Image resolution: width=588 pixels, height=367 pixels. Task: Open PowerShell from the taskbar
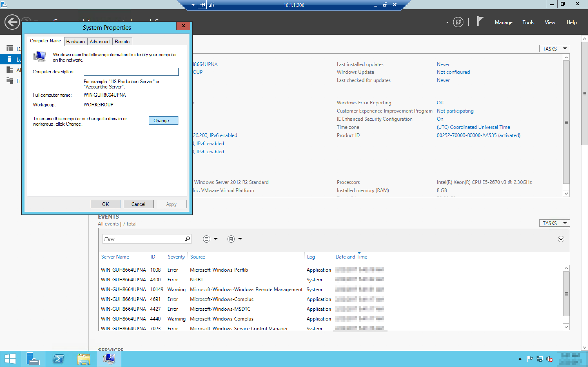point(58,359)
